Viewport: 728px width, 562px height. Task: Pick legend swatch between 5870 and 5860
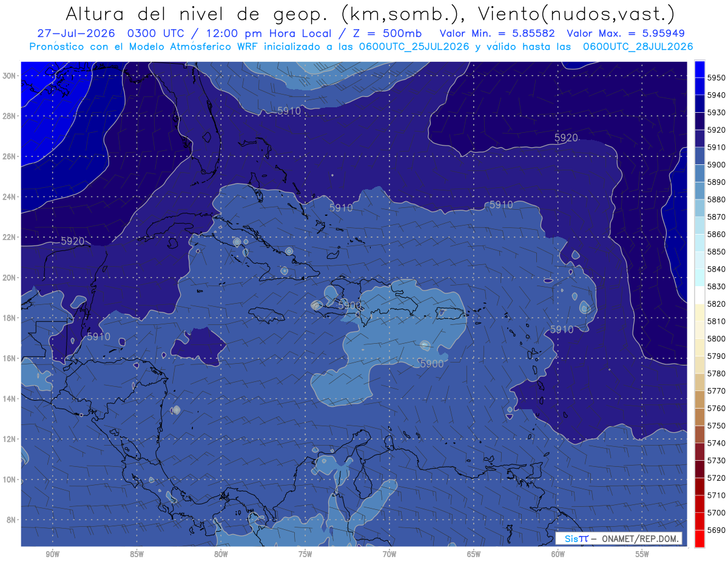[699, 226]
